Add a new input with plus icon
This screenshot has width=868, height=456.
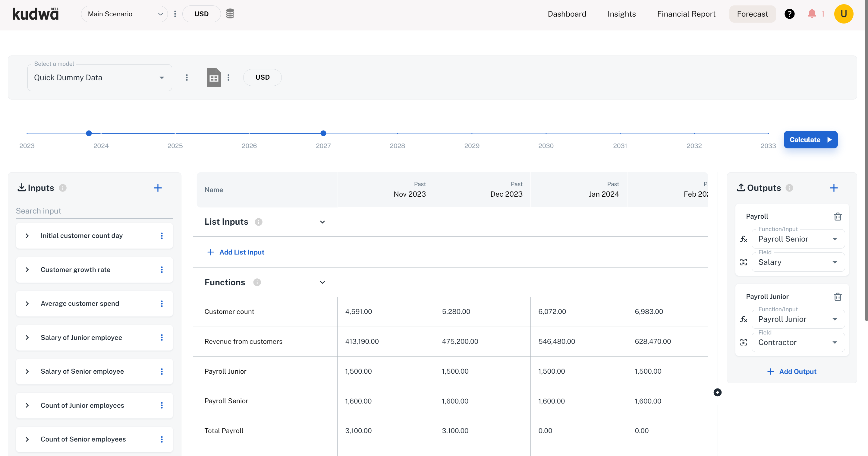[x=158, y=188]
